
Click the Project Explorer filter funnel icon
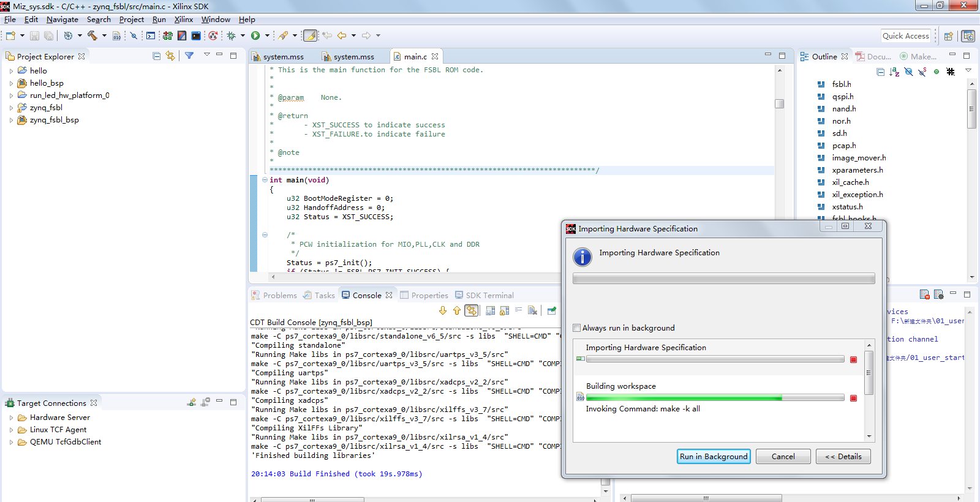(x=189, y=56)
